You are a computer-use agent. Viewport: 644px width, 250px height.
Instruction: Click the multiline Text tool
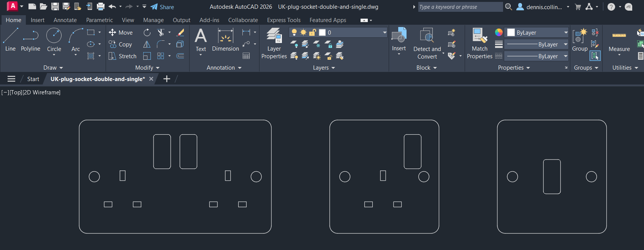pyautogui.click(x=201, y=40)
